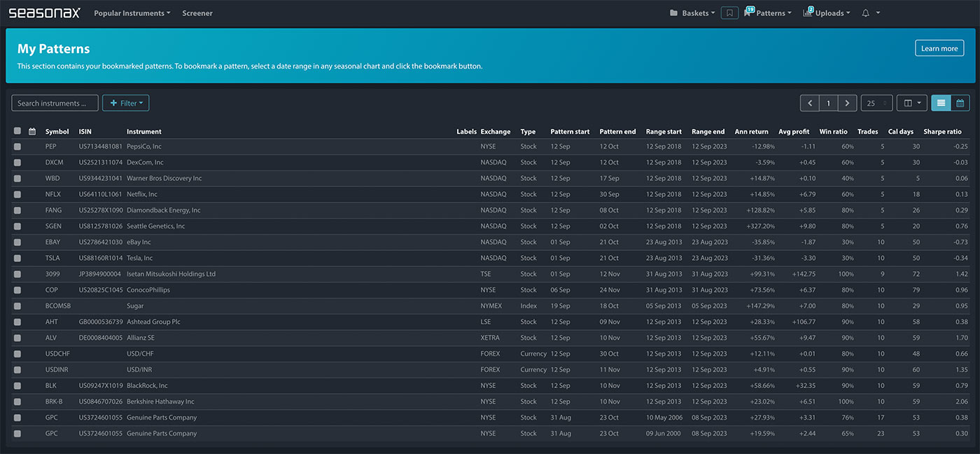The width and height of the screenshot is (980, 454).
Task: Open Isetan Mitsukoshi Holdings Ltd row
Action: [x=490, y=274]
